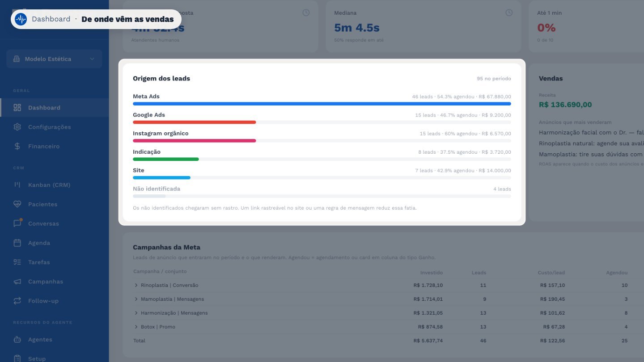Click the blue Meta Ads progress bar
The width and height of the screenshot is (644, 362).
[322, 104]
